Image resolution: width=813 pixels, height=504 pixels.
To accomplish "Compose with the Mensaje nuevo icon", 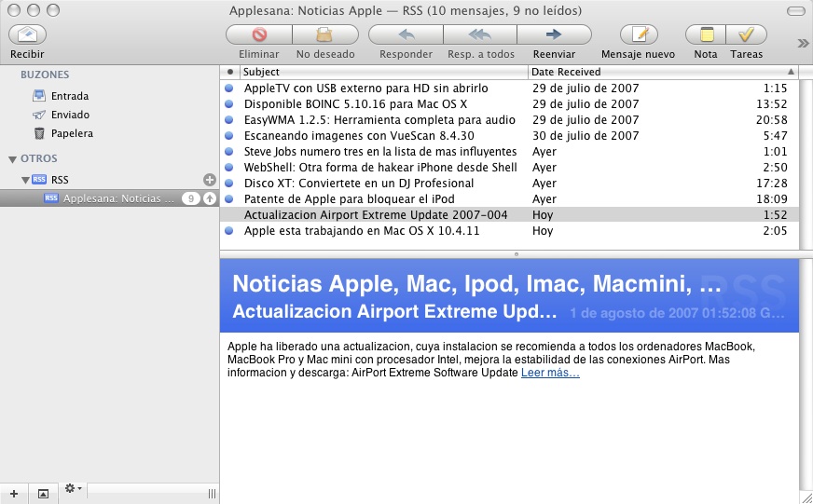I will click(x=639, y=34).
